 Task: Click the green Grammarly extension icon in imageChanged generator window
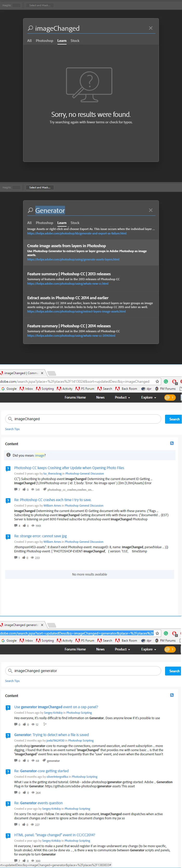tap(166, 634)
